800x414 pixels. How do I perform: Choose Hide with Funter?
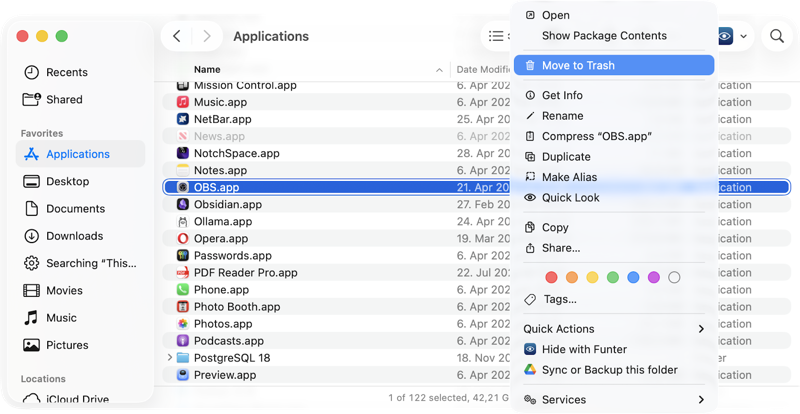click(614, 349)
